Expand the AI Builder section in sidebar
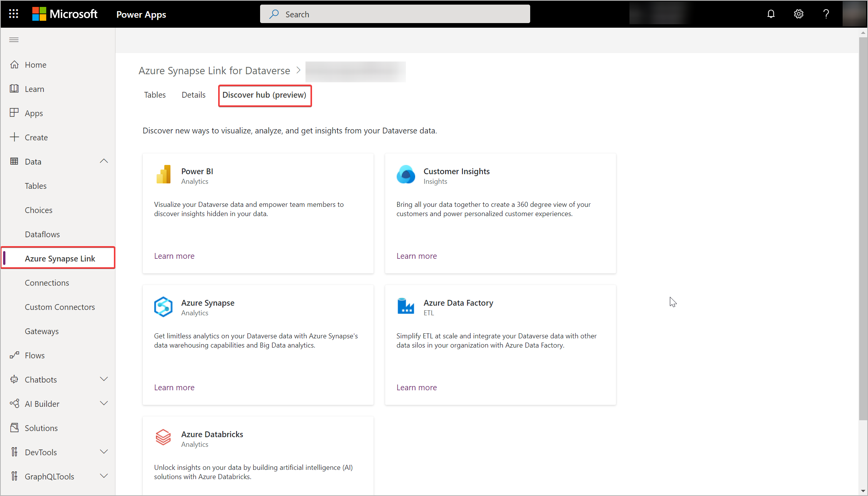The image size is (868, 496). 103,404
